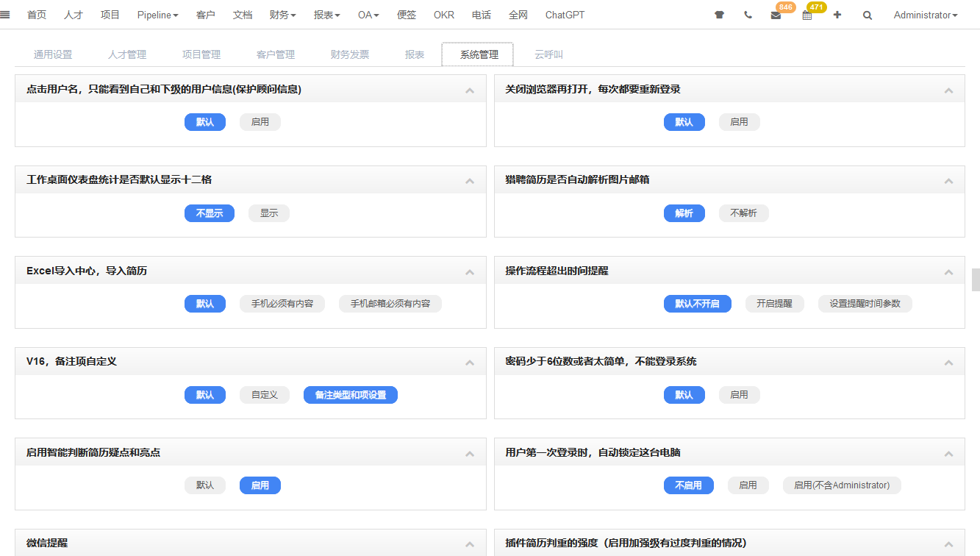Enable 启用 for 关闭浏览器再打开重新登录 setting
The width and height of the screenshot is (980, 556).
[x=739, y=121]
